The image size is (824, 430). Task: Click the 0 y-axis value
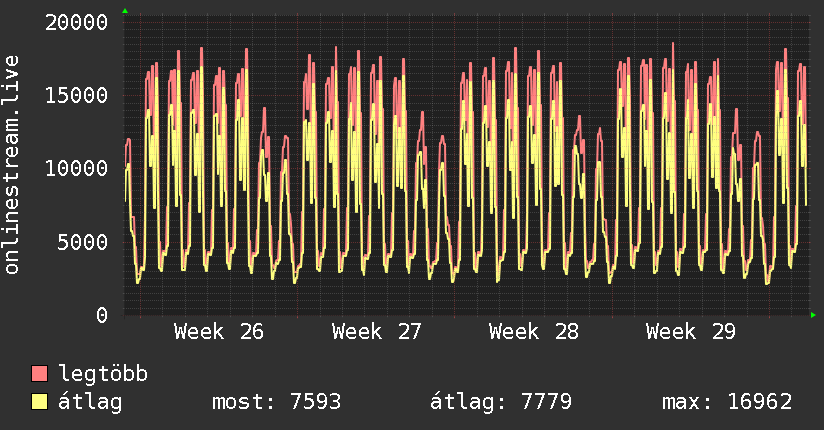pyautogui.click(x=102, y=315)
